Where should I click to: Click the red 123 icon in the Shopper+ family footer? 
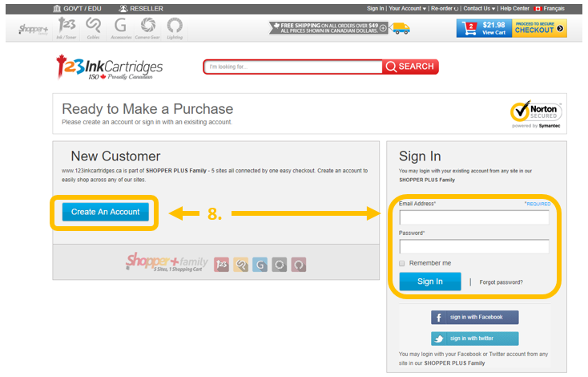click(222, 265)
